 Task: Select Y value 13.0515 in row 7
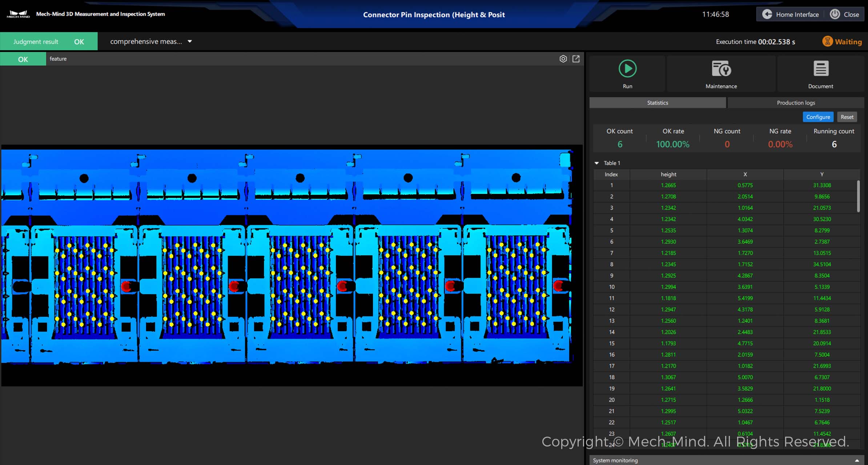point(822,253)
